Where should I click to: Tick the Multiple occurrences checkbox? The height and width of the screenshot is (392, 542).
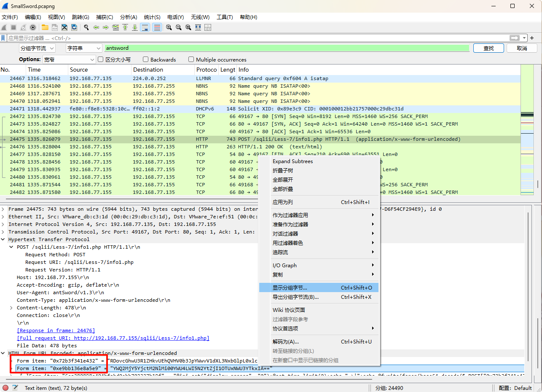pyautogui.click(x=191, y=59)
